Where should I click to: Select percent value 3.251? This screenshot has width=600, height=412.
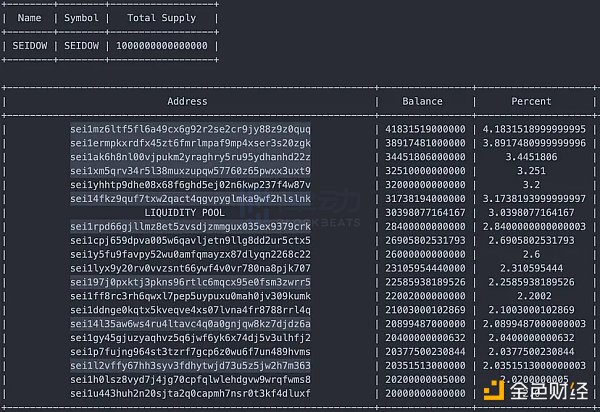click(532, 171)
